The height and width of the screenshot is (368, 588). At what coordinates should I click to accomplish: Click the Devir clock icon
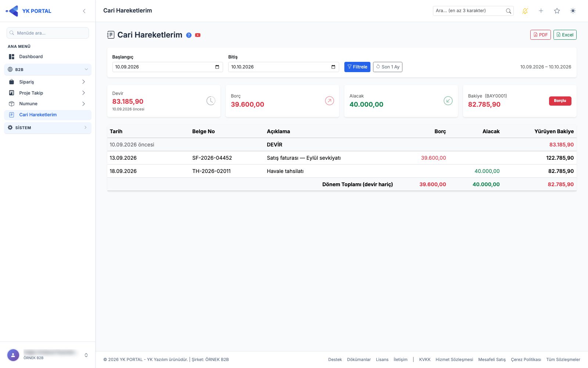(211, 101)
